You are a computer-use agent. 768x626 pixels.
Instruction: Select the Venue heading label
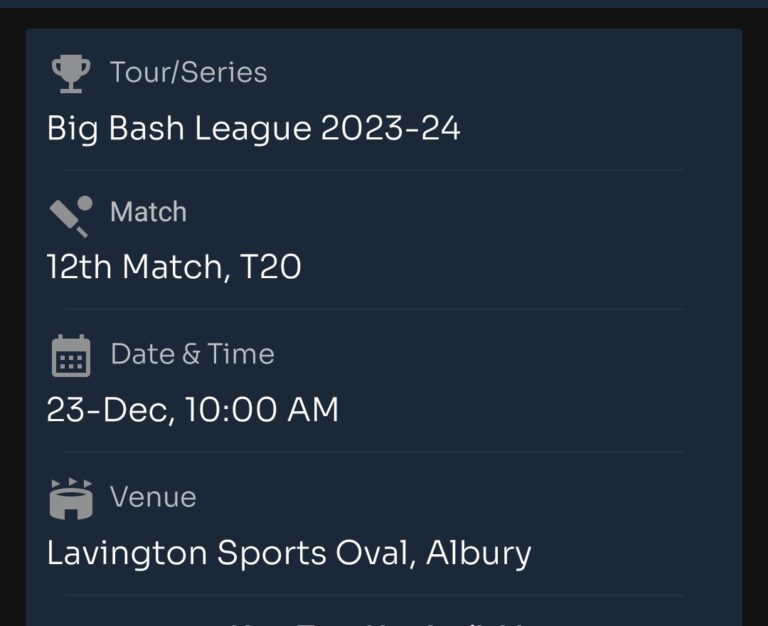(153, 497)
